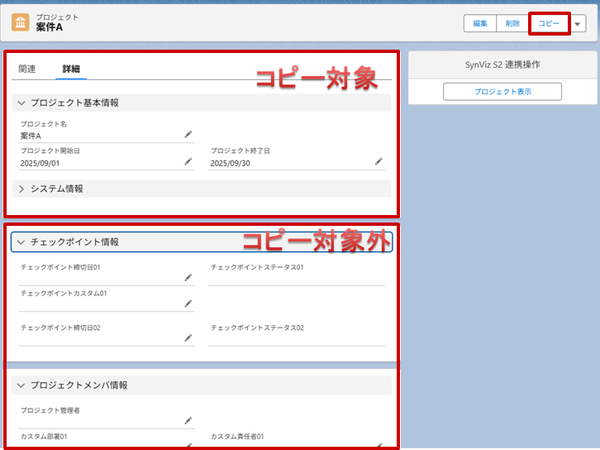The width and height of the screenshot is (600, 450).
Task: Click the SynViz S2 連携操作 panel title
Action: pos(502,65)
